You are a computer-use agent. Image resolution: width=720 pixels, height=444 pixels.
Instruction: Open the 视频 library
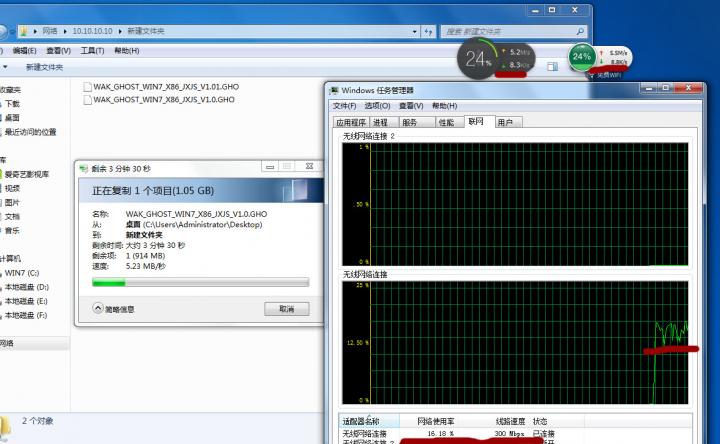[x=12, y=188]
